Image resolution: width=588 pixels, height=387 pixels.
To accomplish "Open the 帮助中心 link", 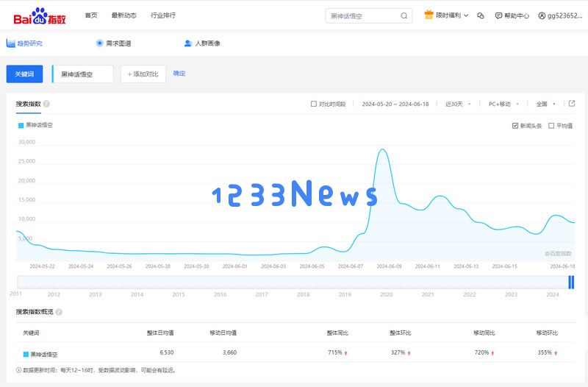I will pyautogui.click(x=512, y=15).
